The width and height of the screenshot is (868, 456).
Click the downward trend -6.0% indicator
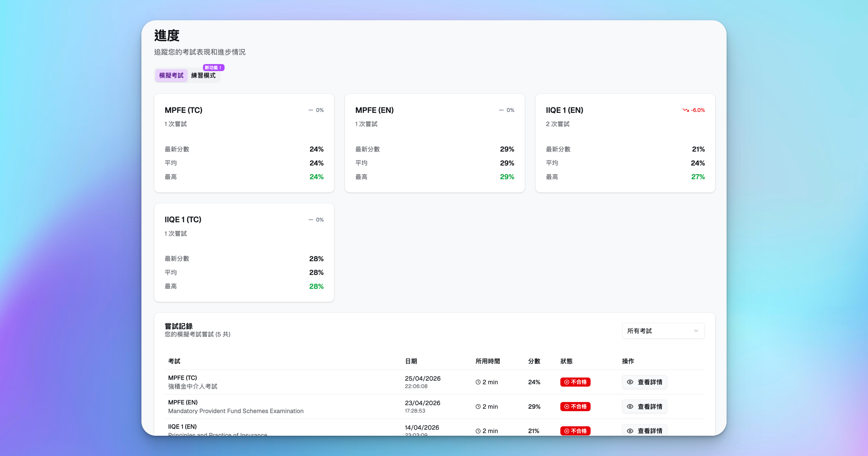coord(694,110)
